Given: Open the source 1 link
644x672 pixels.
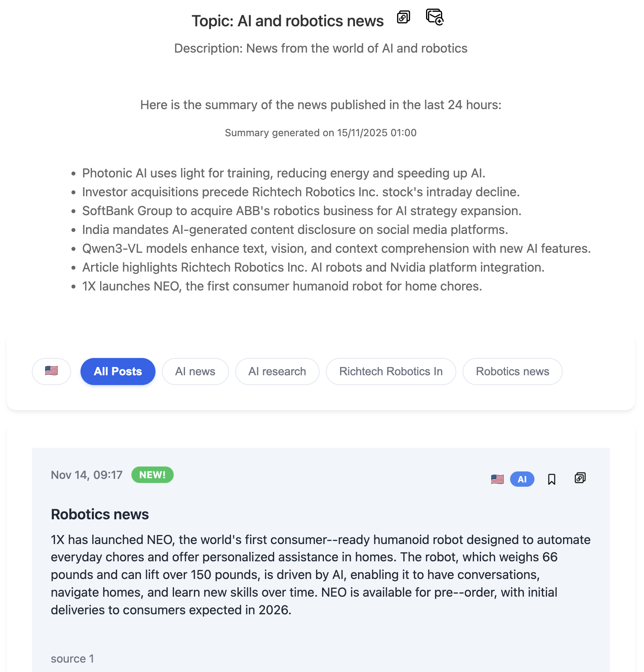Looking at the screenshot, I should click(x=72, y=659).
